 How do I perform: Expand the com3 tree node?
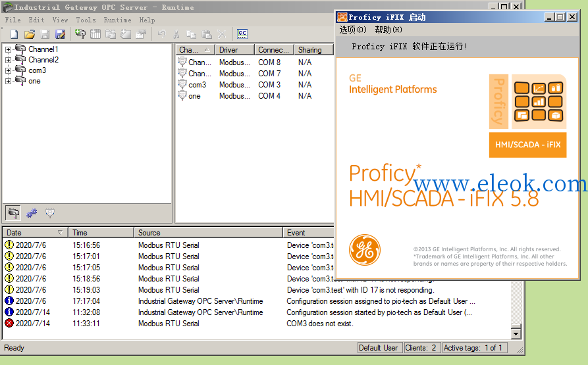(x=8, y=70)
